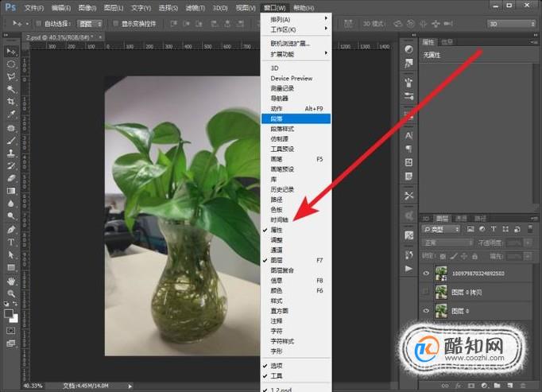Select the Magic Wand tool
This screenshot has height=392, width=542.
pos(11,88)
